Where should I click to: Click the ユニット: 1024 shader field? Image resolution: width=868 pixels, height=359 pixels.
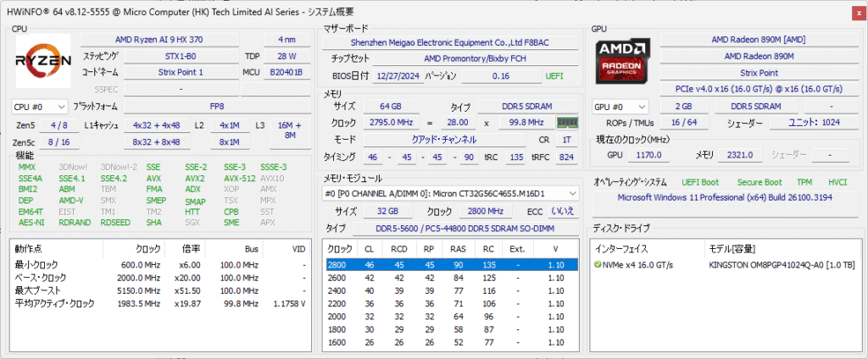coord(813,122)
